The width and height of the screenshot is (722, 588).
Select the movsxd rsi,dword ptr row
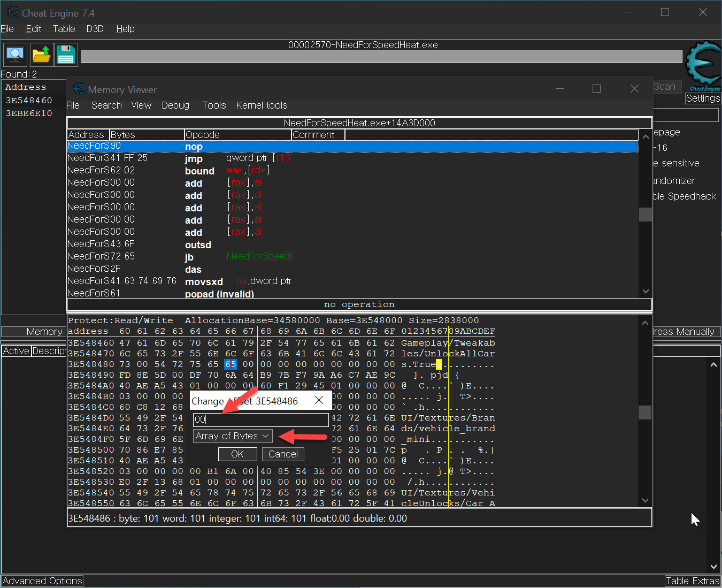click(352, 281)
